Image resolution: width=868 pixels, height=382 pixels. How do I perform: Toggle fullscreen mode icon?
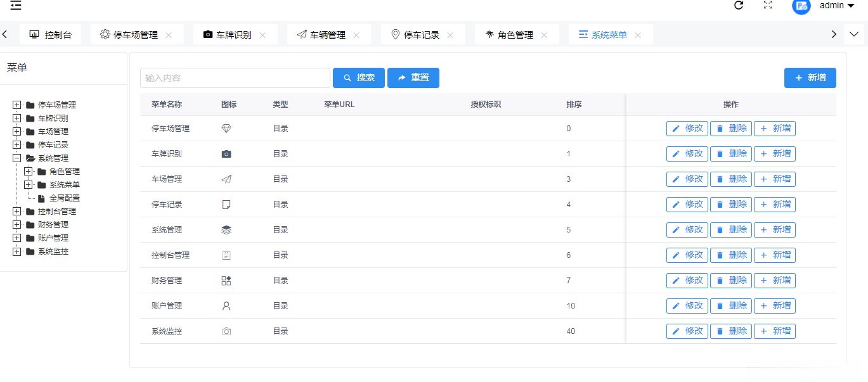click(768, 5)
